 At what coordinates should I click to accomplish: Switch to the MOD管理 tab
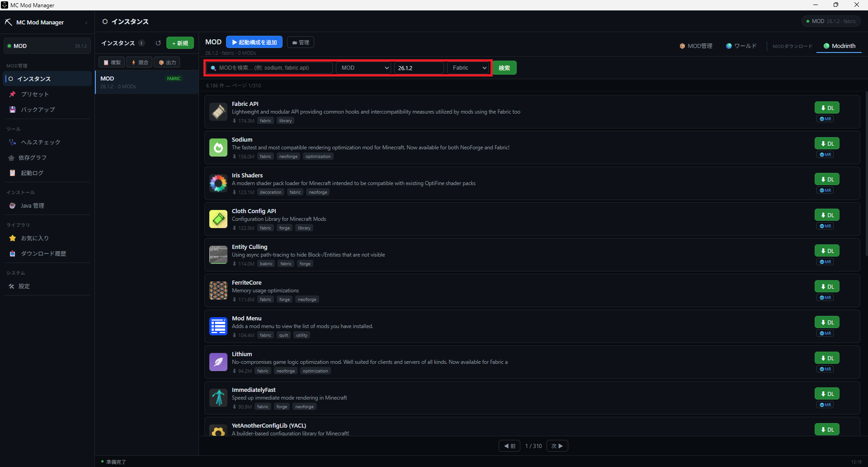[x=696, y=46]
